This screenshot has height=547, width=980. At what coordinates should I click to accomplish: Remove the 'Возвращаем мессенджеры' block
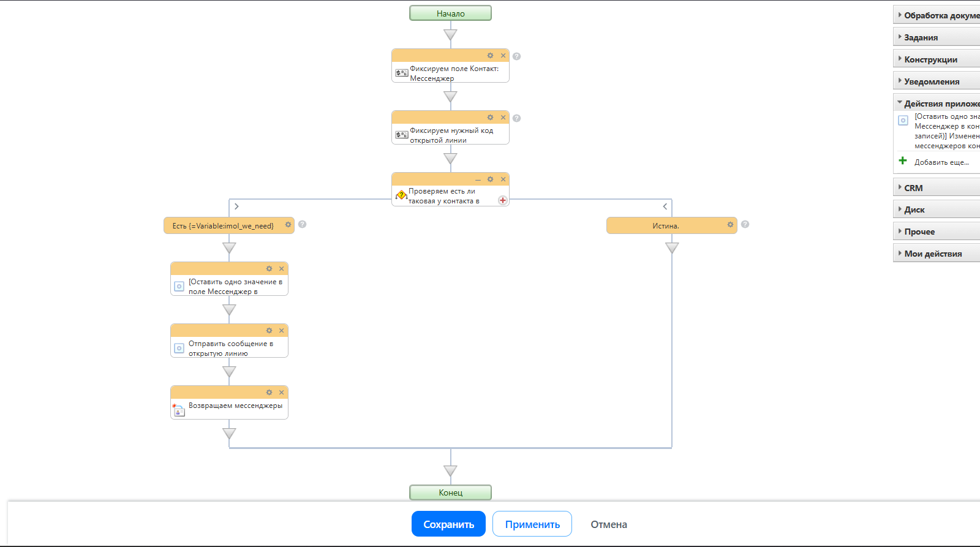282,393
